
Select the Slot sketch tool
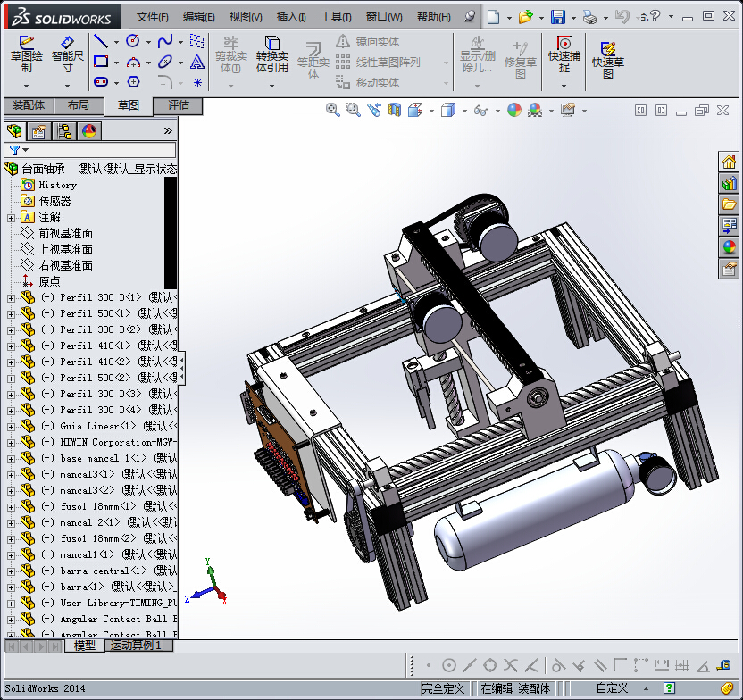[x=100, y=82]
